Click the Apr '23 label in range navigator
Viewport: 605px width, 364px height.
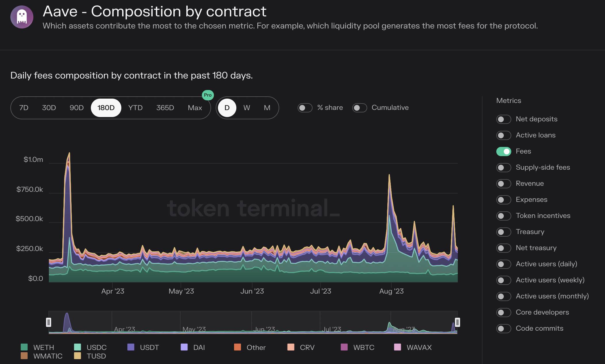[x=125, y=329]
